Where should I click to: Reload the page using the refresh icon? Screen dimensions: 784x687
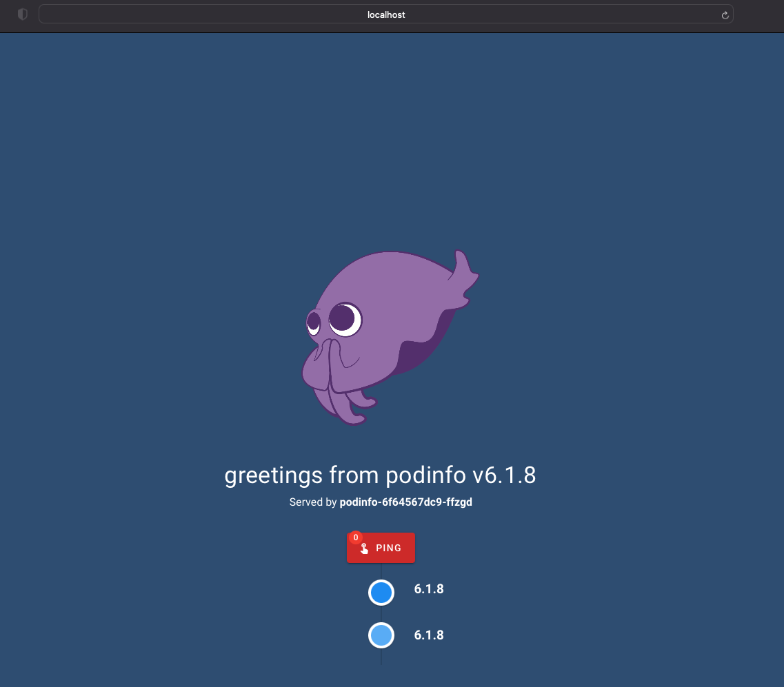[x=725, y=14]
